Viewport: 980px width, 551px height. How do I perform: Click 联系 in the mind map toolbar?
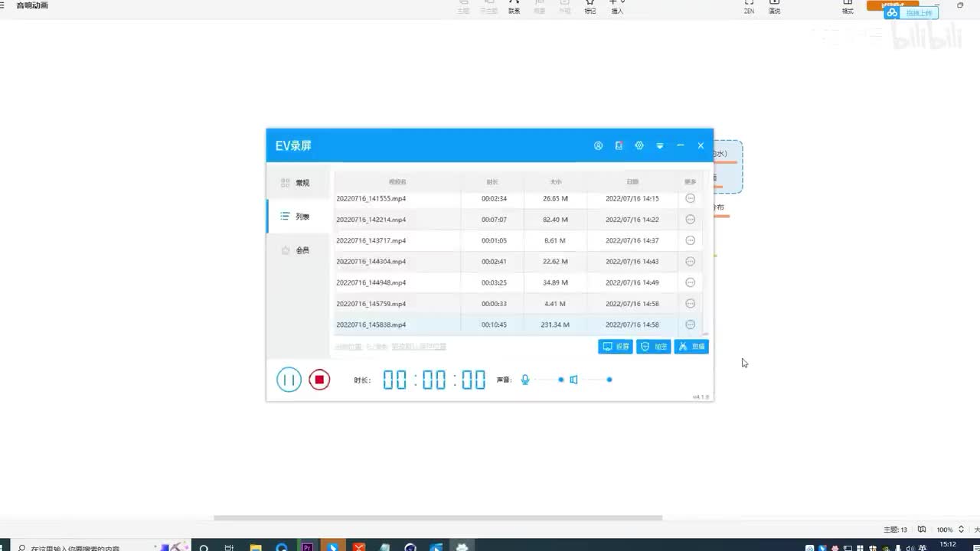514,7
